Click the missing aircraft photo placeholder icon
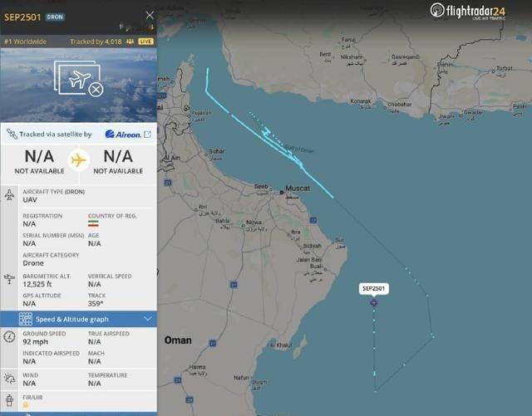The height and width of the screenshot is (416, 532). tap(78, 78)
